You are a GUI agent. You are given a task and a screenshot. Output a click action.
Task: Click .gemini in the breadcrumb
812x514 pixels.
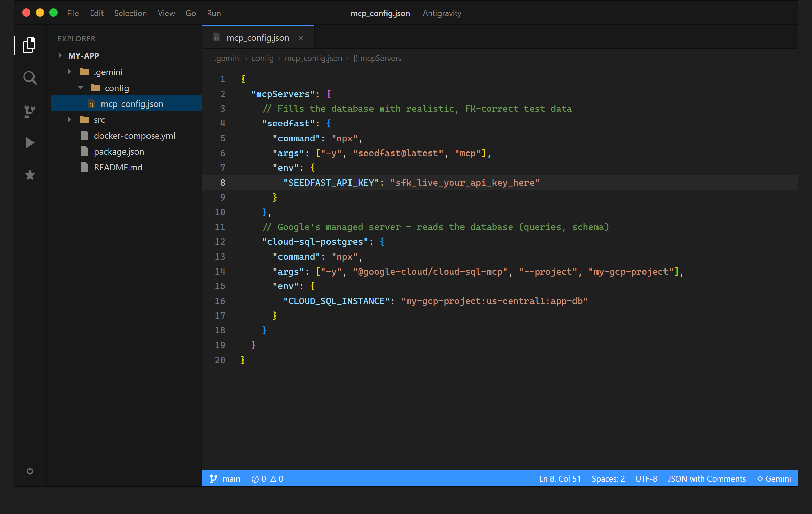pos(228,58)
